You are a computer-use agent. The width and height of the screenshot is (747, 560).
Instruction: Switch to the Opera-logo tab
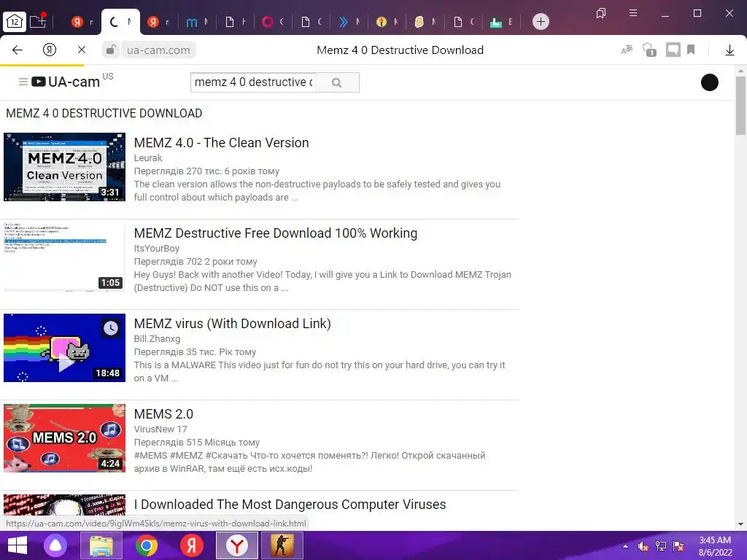click(x=273, y=22)
